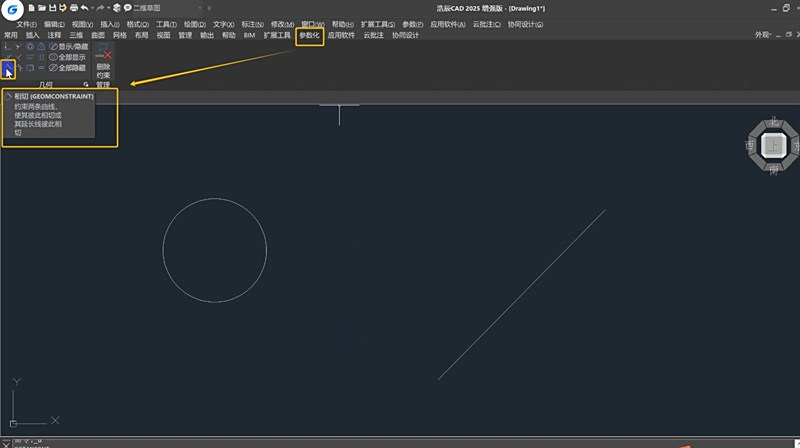Switch to the 参数化 ribbon tab
The height and width of the screenshot is (448, 800).
pyautogui.click(x=309, y=35)
